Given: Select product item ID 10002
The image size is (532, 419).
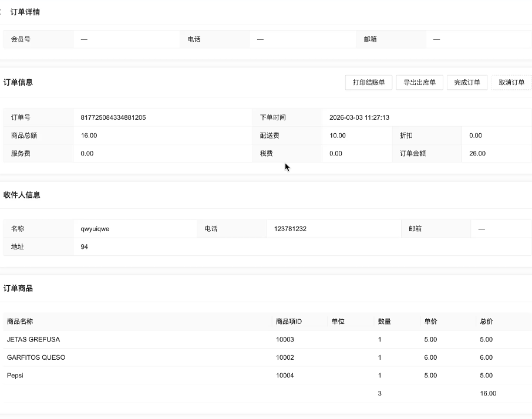Looking at the screenshot, I should (285, 357).
